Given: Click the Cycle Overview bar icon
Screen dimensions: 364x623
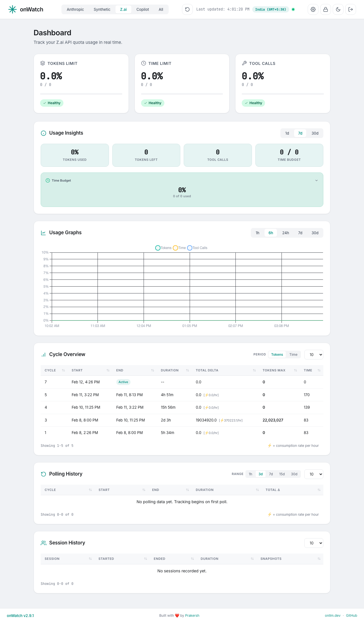Looking at the screenshot, I should [x=44, y=355].
